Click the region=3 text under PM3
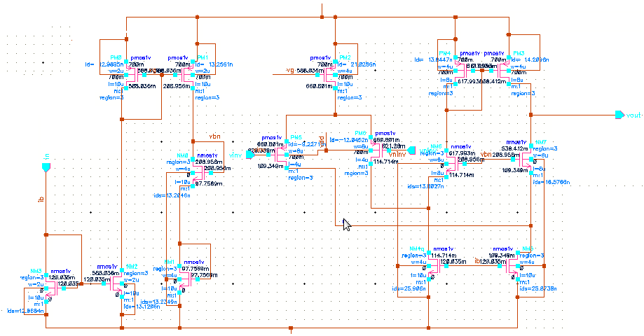This screenshot has height=336, width=644. 523,94
